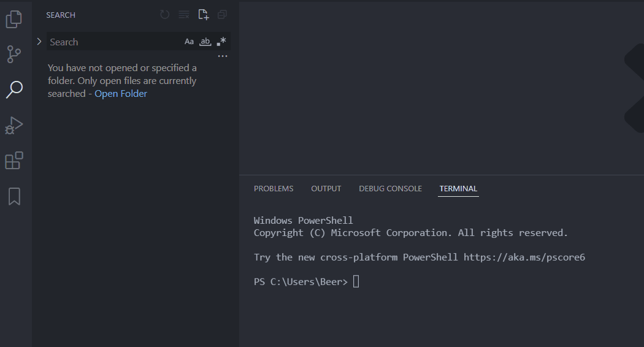The height and width of the screenshot is (347, 644).
Task: Enable Use Regular Expression in search
Action: (221, 42)
